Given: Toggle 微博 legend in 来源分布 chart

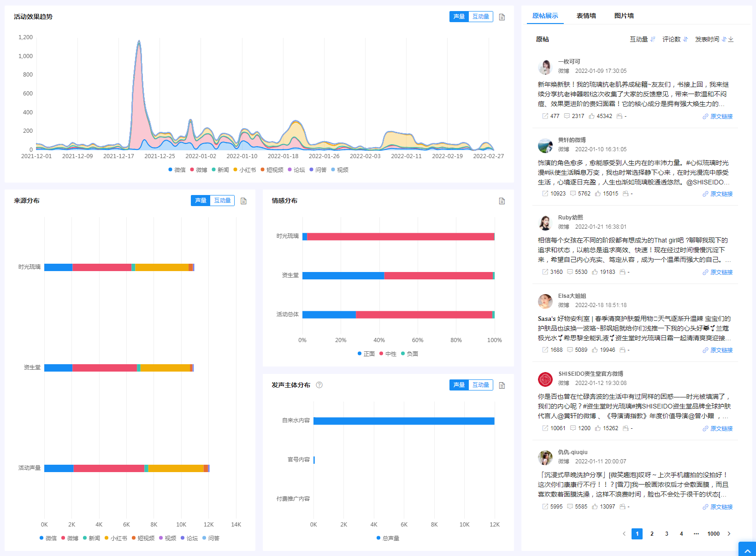Looking at the screenshot, I should pyautogui.click(x=70, y=538).
